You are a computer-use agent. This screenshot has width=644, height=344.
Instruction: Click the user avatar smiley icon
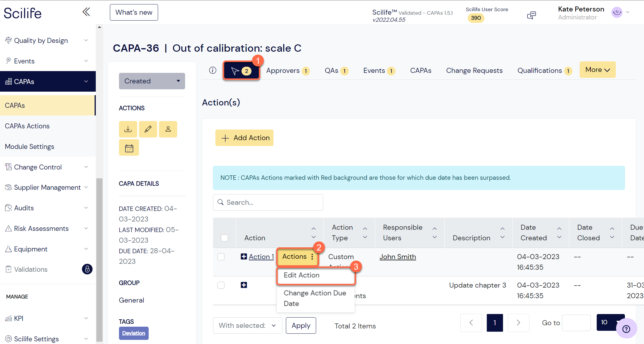617,12
